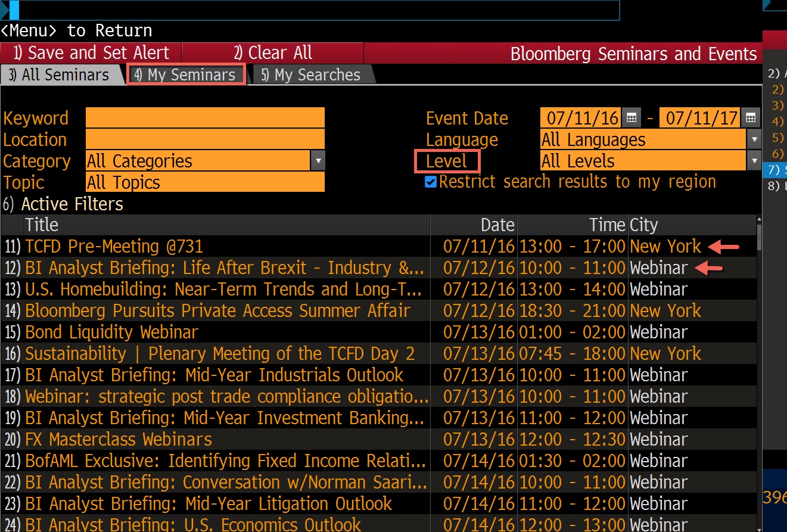Viewport: 787px width, 532px height.
Task: Click 07:45 - 18:00 time in TCFD Day 2 row
Action: tap(572, 353)
